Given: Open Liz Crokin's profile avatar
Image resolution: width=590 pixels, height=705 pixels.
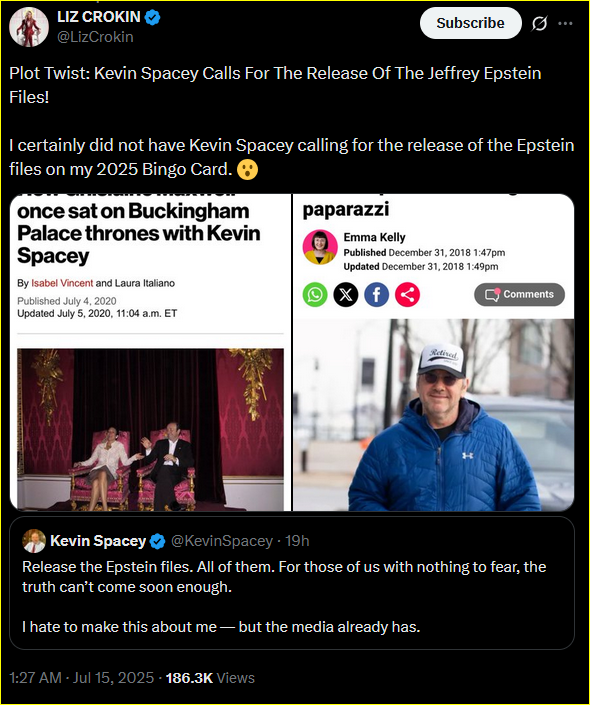Looking at the screenshot, I should 29,27.
